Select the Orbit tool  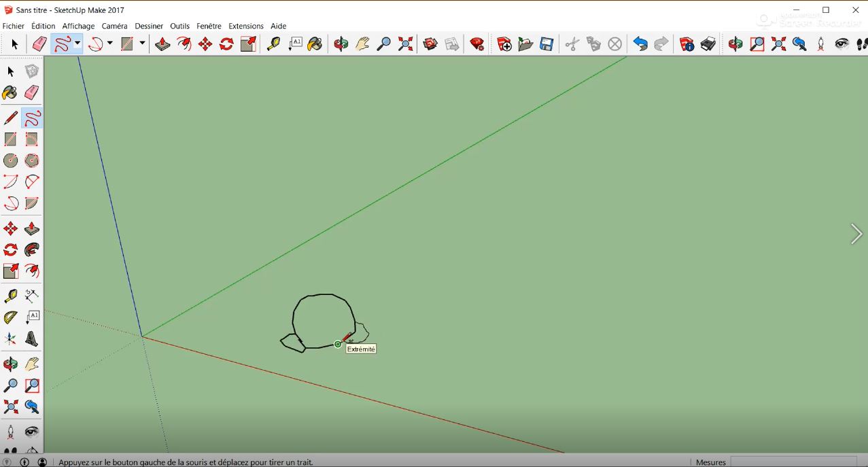(x=340, y=44)
